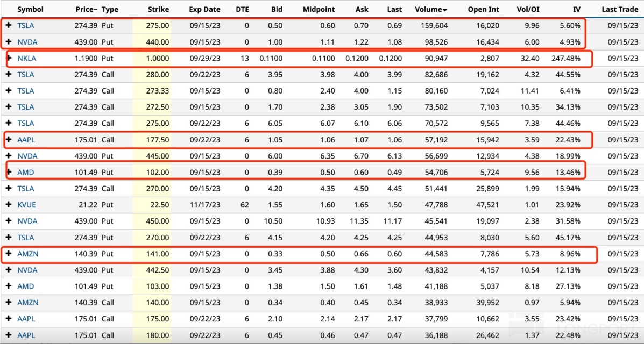Sort by the IV column header
Viewport: 644px width, 344px height.
coord(577,9)
